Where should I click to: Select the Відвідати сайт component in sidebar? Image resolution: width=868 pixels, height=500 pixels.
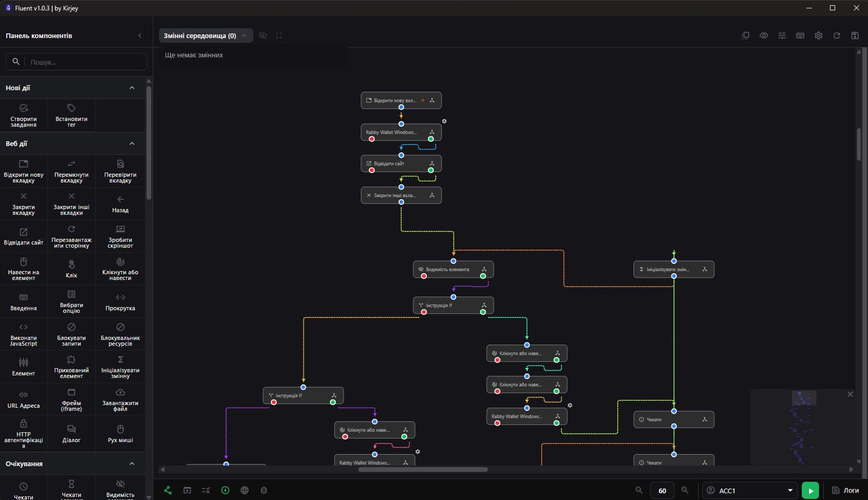click(x=23, y=236)
